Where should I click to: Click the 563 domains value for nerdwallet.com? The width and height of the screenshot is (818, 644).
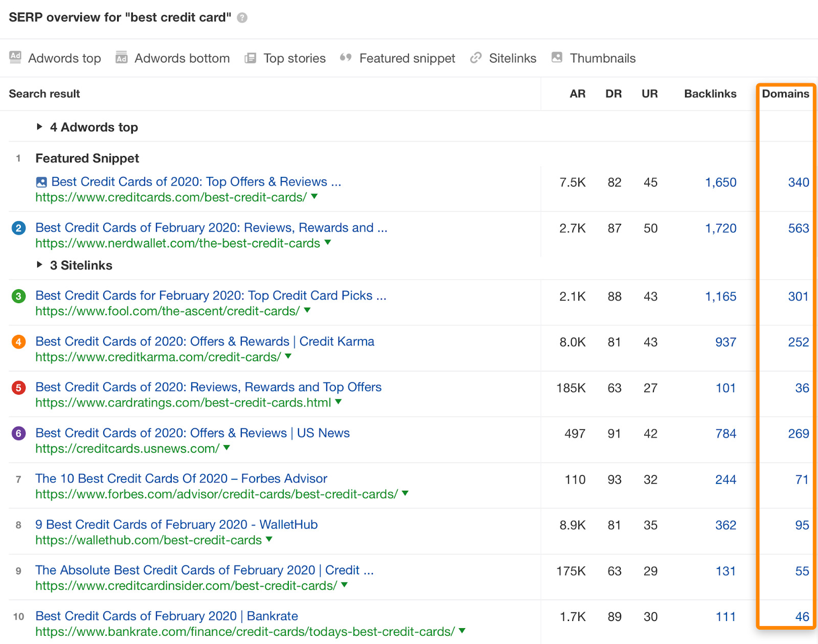click(799, 228)
